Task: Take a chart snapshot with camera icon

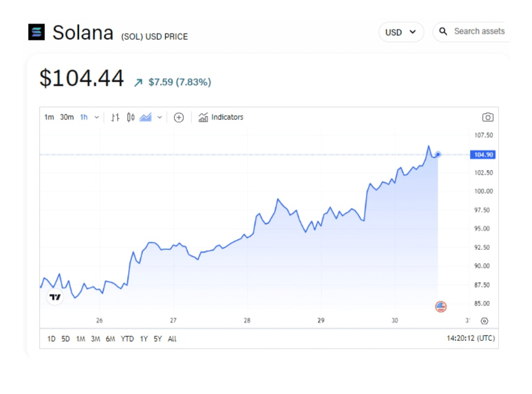Action: (x=488, y=117)
